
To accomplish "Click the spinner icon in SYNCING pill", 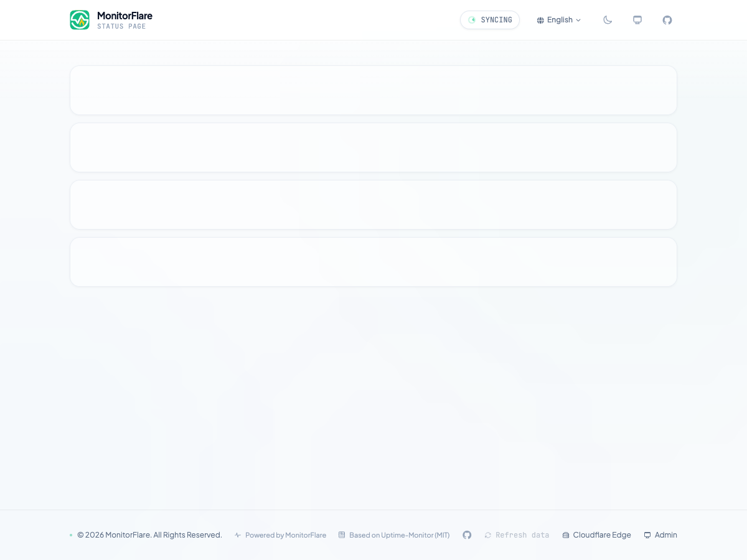I will coord(472,20).
